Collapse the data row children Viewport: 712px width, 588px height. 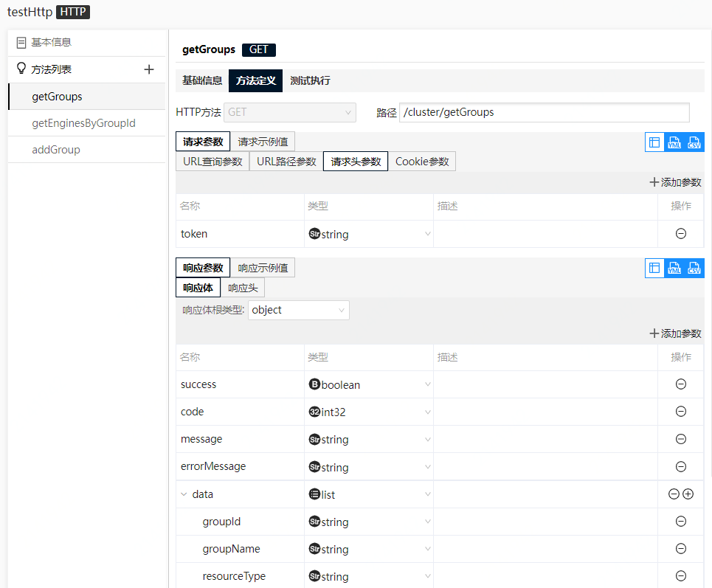184,494
